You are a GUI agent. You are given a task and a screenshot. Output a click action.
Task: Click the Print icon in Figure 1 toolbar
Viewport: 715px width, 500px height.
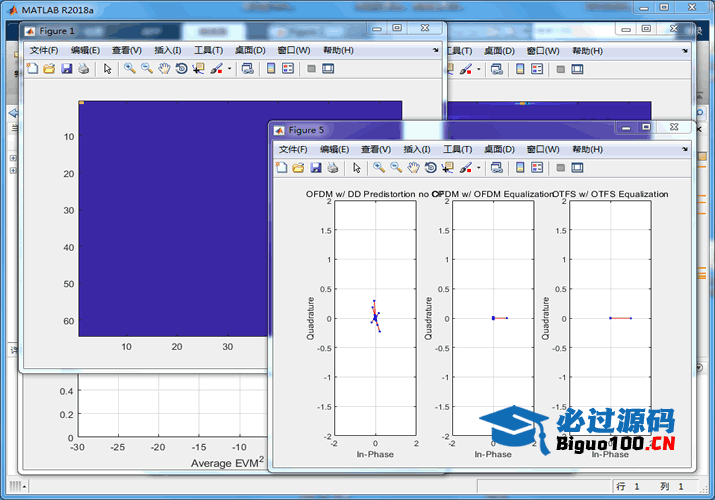click(x=83, y=69)
